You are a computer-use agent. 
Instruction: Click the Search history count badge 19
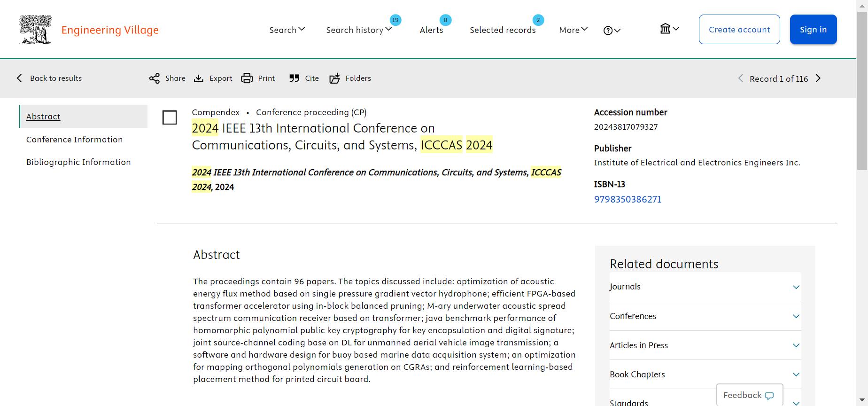[395, 20]
